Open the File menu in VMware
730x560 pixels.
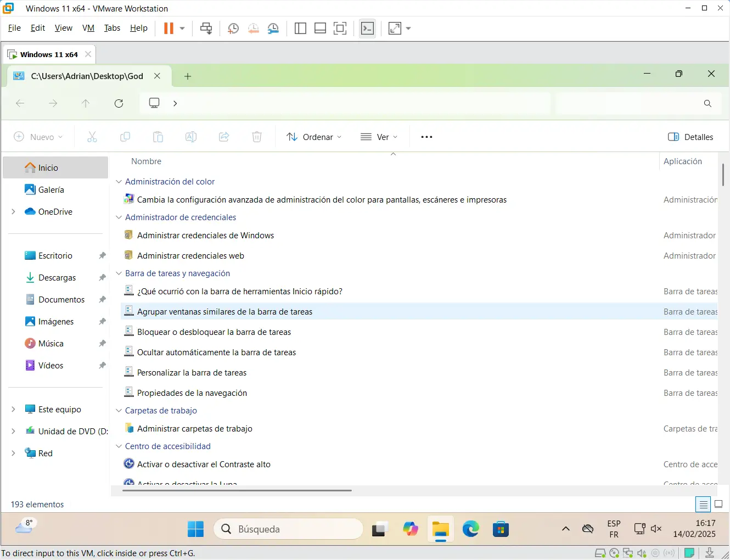[14, 28]
